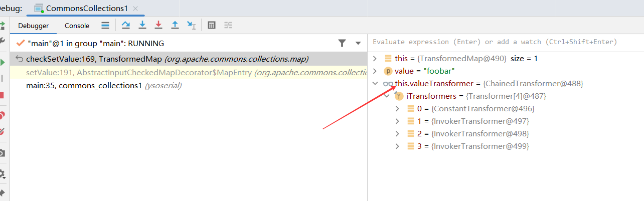Collapse the iTransformers field node
The image size is (644, 201).
coord(386,96)
